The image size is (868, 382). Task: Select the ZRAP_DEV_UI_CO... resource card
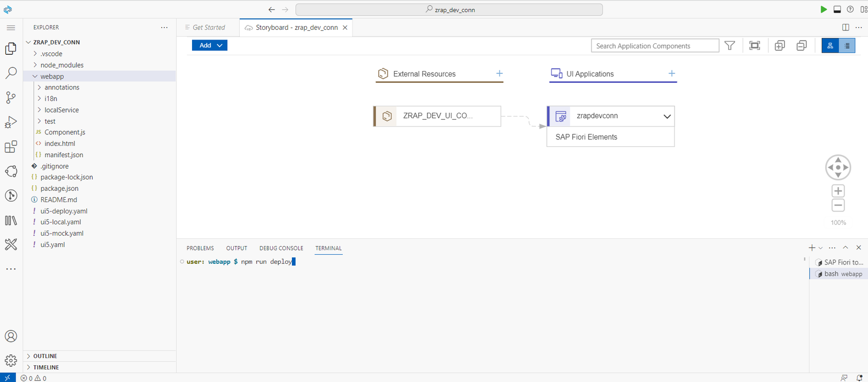click(437, 116)
